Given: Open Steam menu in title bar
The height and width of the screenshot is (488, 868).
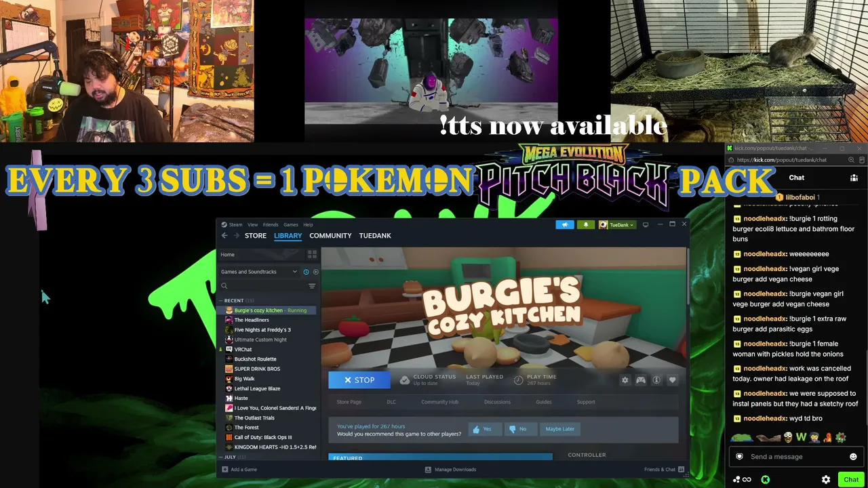Looking at the screenshot, I should [236, 224].
